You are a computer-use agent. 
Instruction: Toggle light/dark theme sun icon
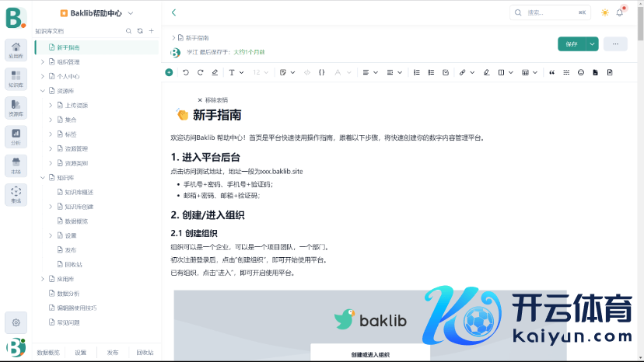605,12
